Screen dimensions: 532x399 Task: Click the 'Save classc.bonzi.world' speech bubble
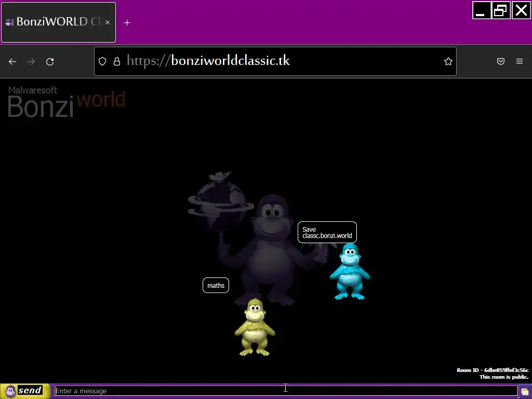coord(327,232)
